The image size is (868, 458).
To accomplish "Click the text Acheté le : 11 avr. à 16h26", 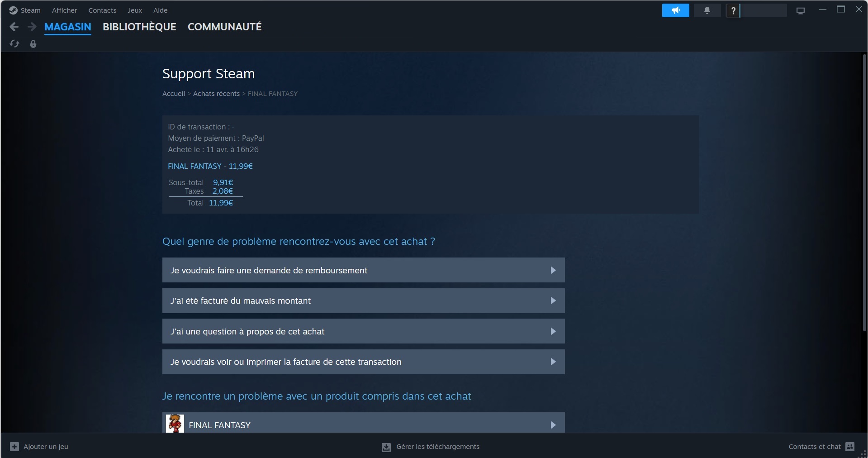I will (x=213, y=149).
